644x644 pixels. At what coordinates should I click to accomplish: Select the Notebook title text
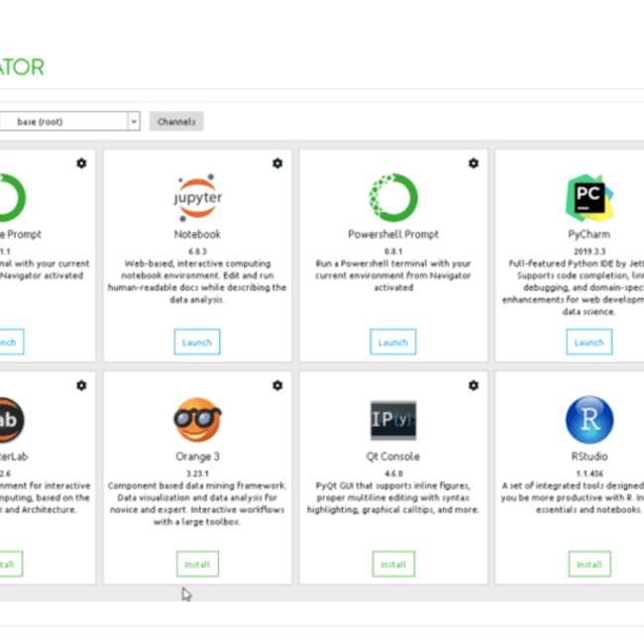tap(197, 234)
